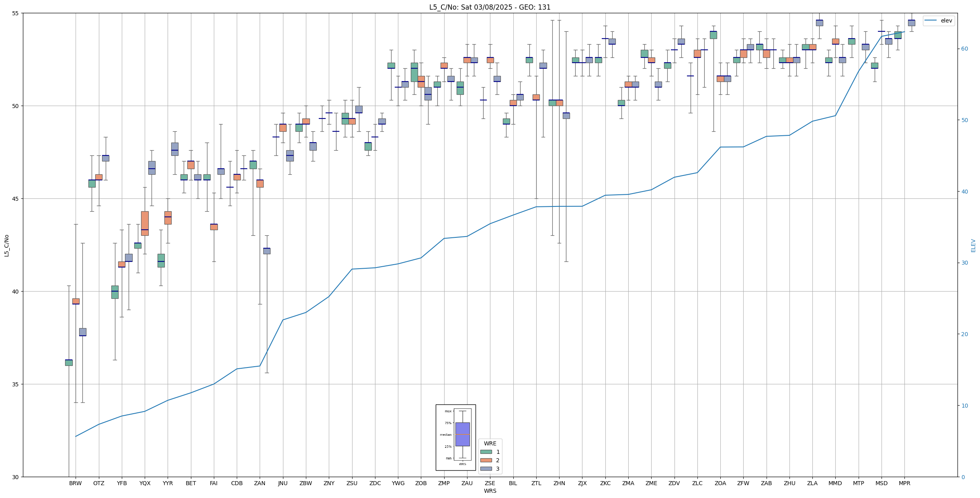This screenshot has height=498, width=980.
Task: Click the 60 tick on right axis
Action: (964, 49)
